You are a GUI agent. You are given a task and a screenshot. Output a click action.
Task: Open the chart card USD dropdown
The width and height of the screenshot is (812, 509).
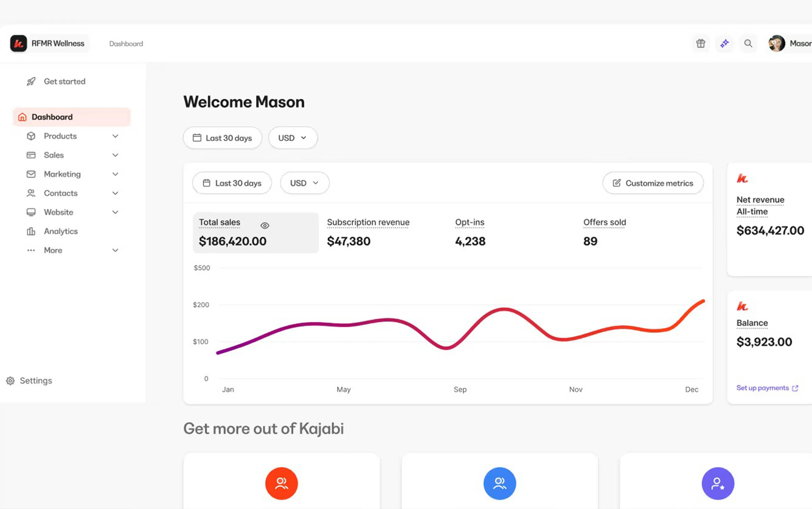click(x=304, y=183)
